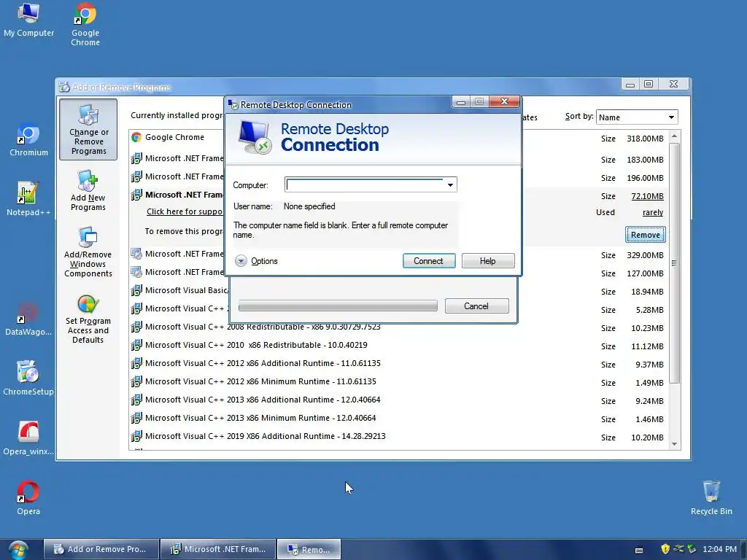
Task: Click Connect button
Action: click(x=429, y=261)
